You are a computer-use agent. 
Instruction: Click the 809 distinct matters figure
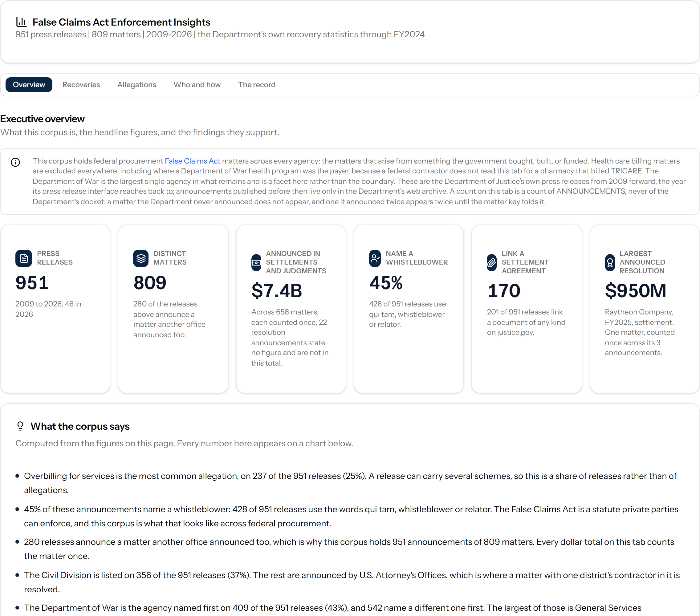pyautogui.click(x=150, y=283)
